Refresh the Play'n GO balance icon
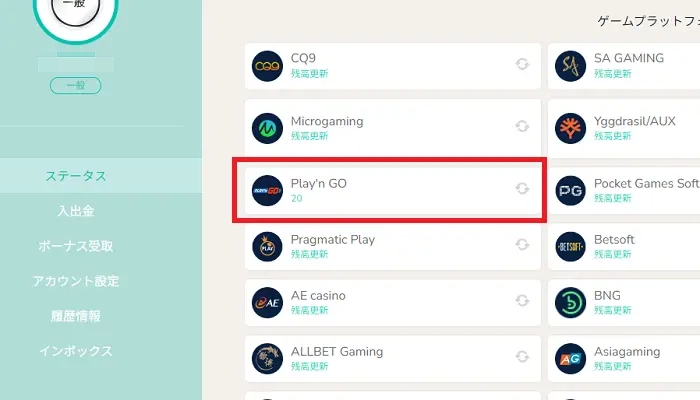 point(522,189)
